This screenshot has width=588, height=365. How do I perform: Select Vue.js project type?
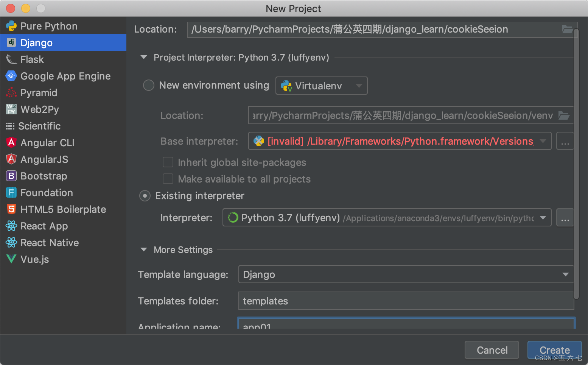pos(63,259)
